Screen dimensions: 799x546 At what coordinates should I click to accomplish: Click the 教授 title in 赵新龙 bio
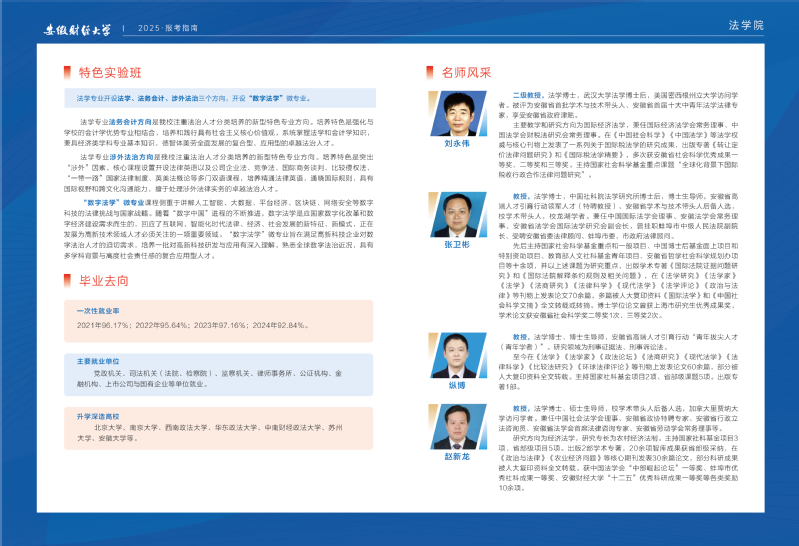click(521, 408)
